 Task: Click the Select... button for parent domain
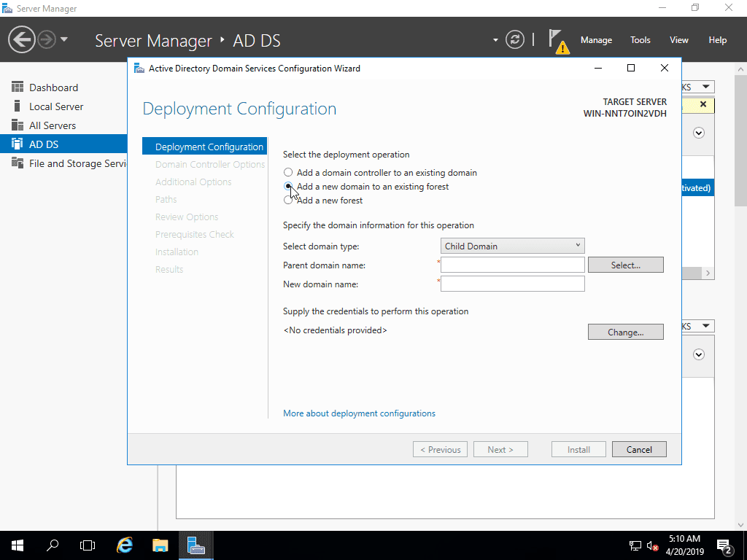click(x=625, y=265)
